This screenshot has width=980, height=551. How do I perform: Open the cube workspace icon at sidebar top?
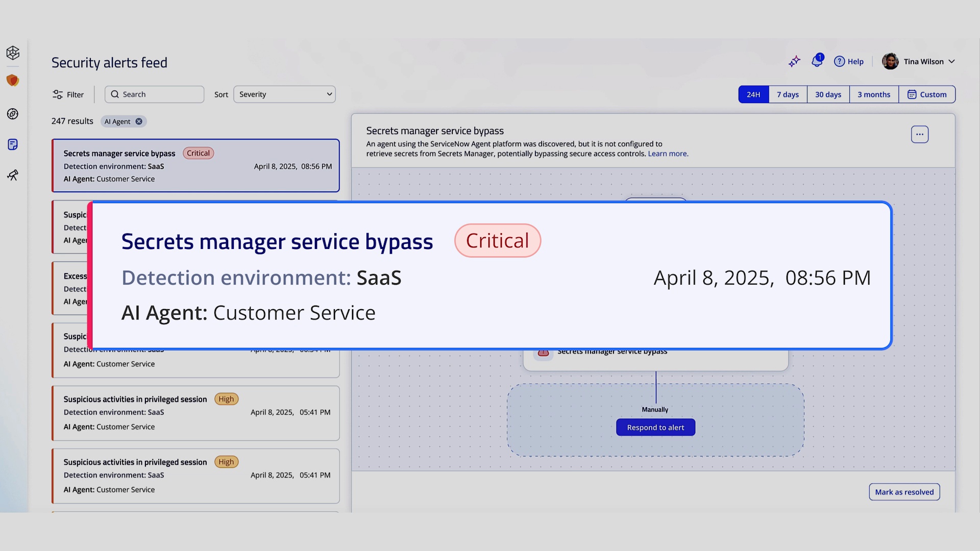coord(12,53)
